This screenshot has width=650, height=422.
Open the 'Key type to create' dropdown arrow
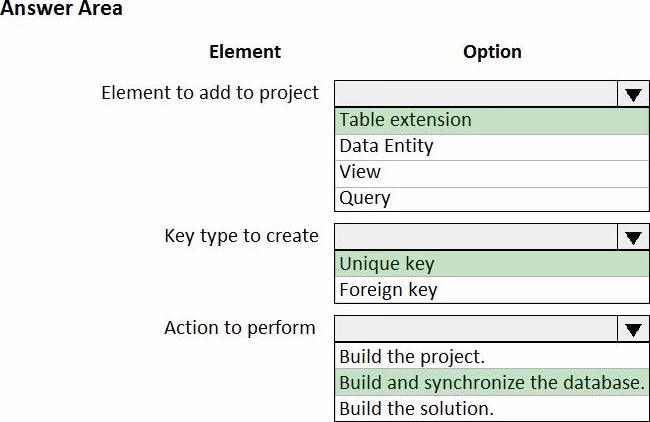tap(632, 238)
